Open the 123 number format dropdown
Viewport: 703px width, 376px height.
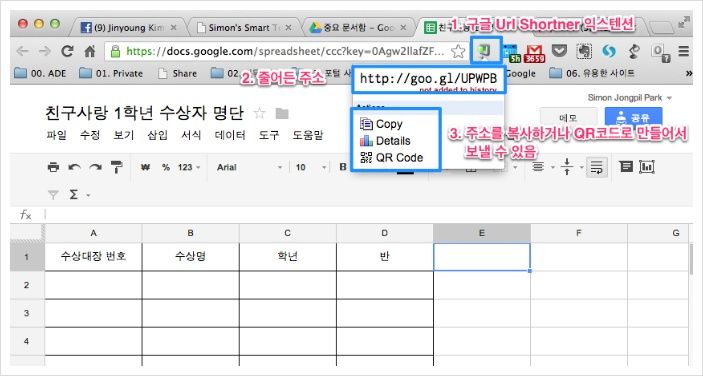coord(189,167)
